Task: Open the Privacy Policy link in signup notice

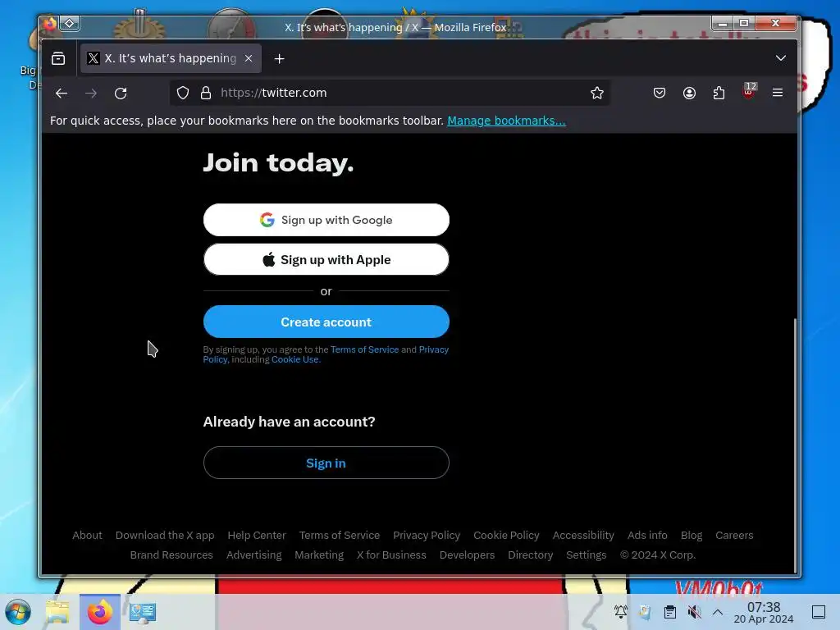Action: pyautogui.click(x=433, y=349)
